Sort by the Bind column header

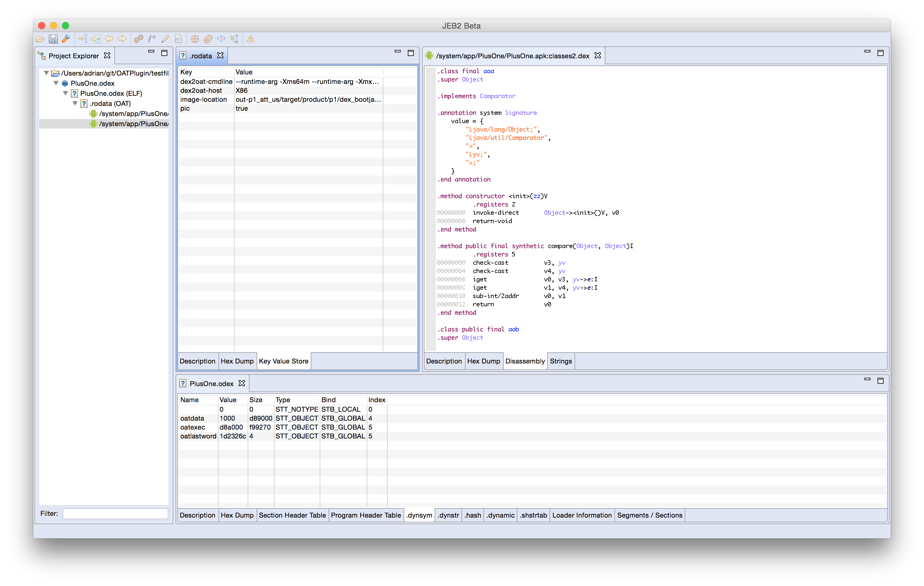[343, 400]
